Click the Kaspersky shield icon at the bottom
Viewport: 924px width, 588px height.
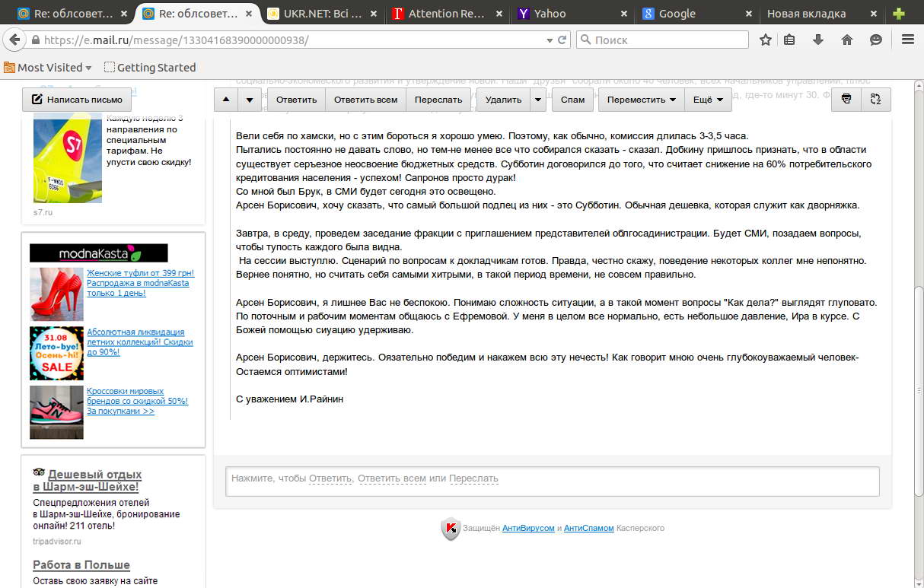point(449,527)
